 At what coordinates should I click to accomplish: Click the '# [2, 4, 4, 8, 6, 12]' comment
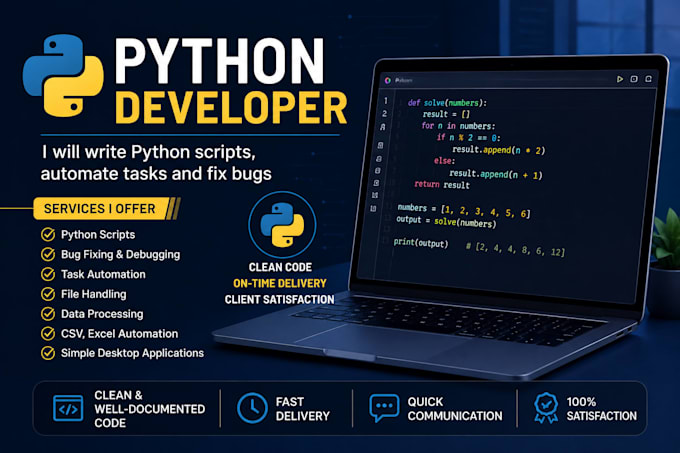click(515, 249)
